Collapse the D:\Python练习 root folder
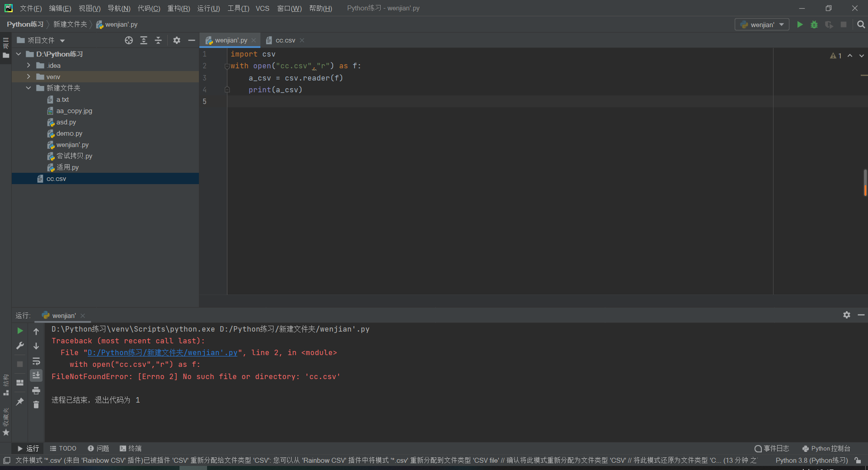 pyautogui.click(x=19, y=54)
